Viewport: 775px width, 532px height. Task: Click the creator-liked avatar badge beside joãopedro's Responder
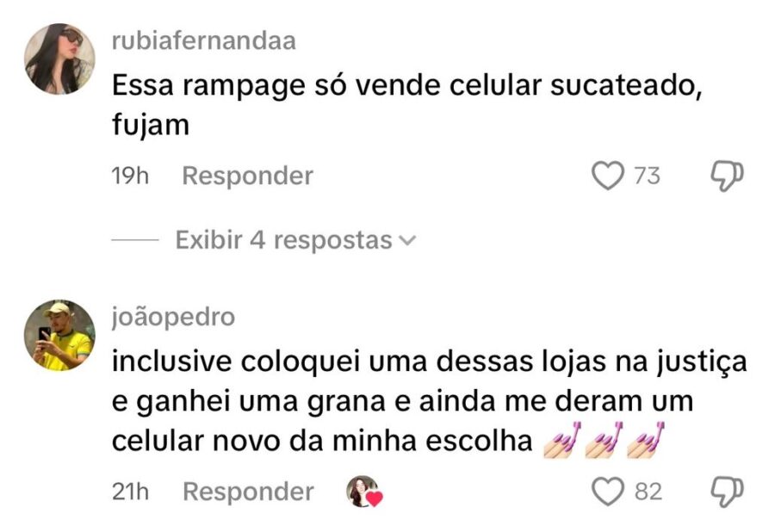(363, 492)
